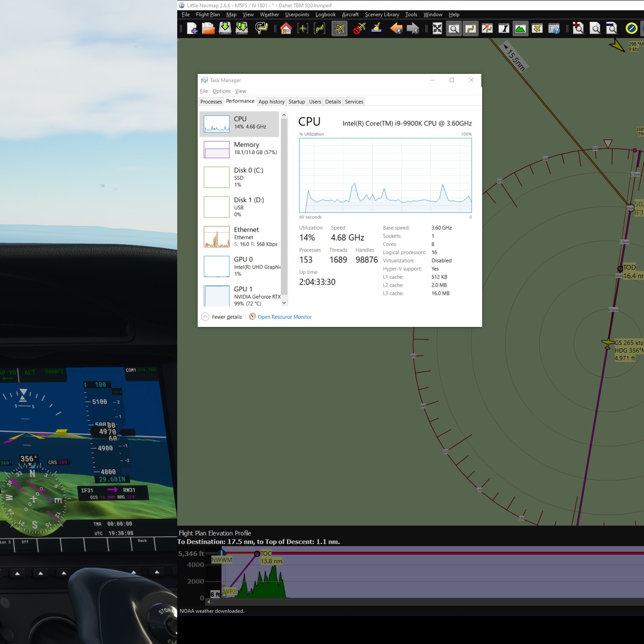Click the Reset All for new flight broom icon

click(376, 29)
